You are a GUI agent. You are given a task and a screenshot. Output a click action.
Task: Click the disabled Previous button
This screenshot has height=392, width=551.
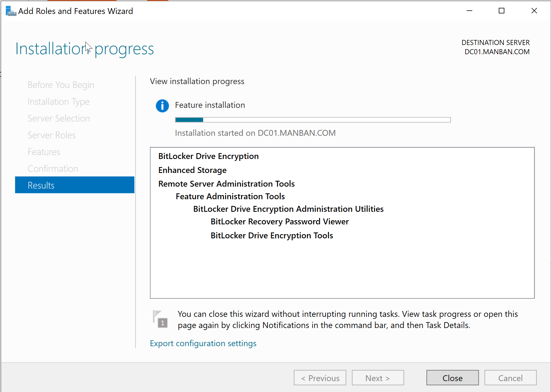tap(320, 378)
